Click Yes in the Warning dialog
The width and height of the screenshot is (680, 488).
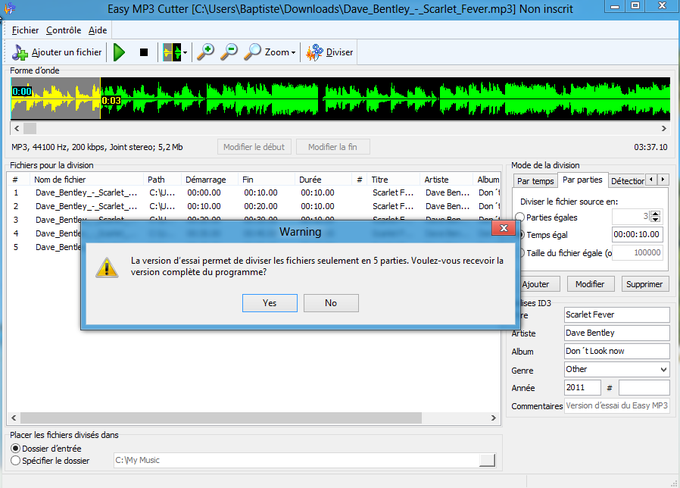(270, 303)
